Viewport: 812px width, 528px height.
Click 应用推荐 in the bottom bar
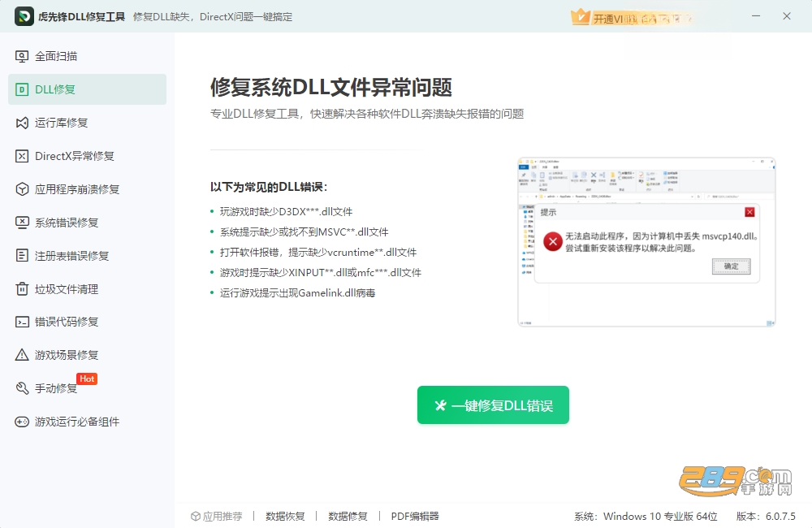click(217, 516)
